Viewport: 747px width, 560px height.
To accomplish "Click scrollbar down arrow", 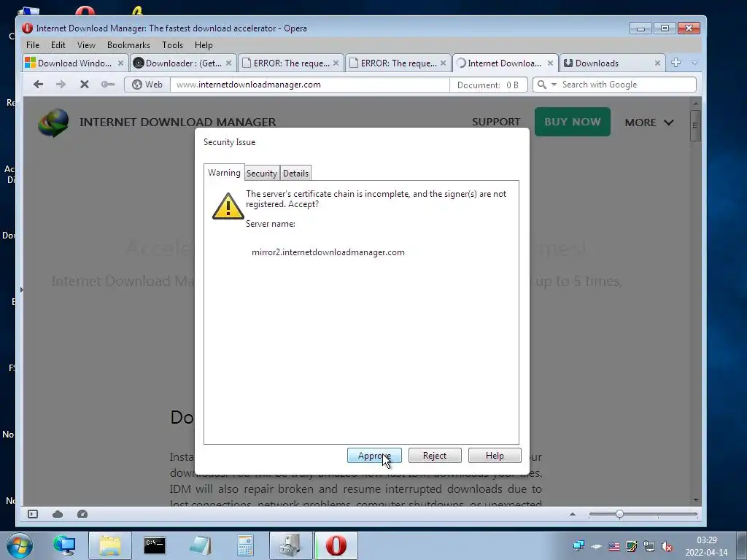I will pos(695,500).
